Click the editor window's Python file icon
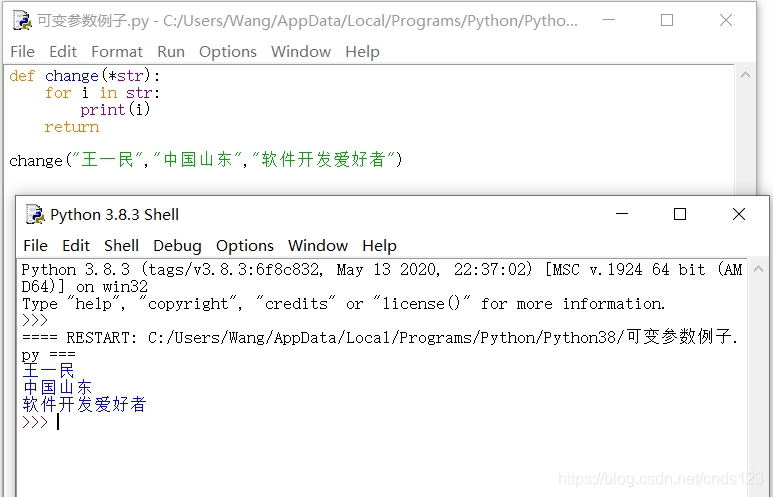This screenshot has width=773, height=497. [22, 20]
